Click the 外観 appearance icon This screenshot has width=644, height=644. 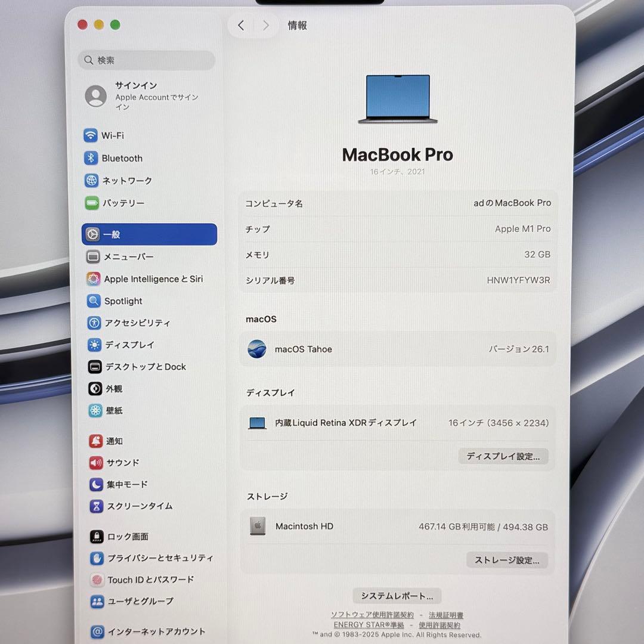pyautogui.click(x=95, y=389)
